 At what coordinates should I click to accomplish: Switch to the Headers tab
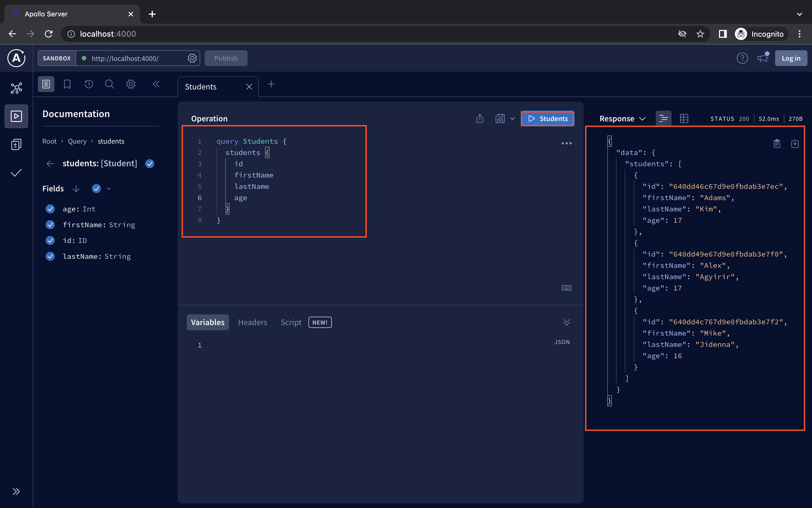252,322
